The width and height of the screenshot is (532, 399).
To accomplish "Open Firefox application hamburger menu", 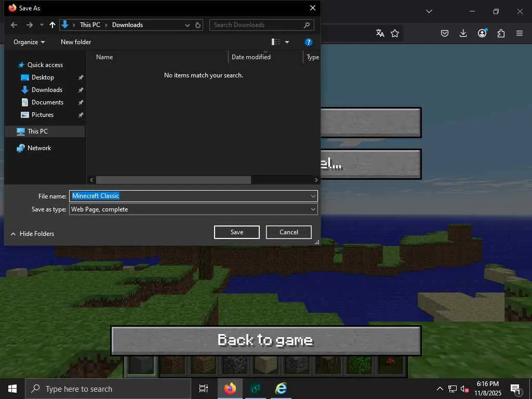I will click(x=520, y=33).
